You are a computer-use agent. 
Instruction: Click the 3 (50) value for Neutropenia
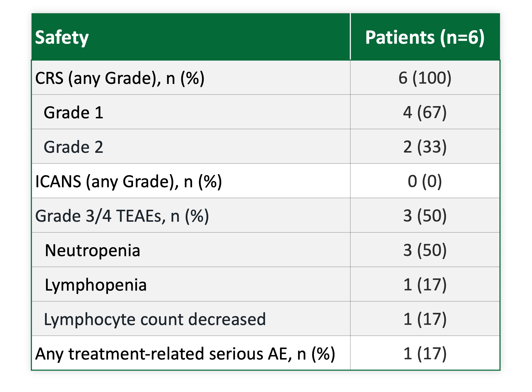click(425, 250)
